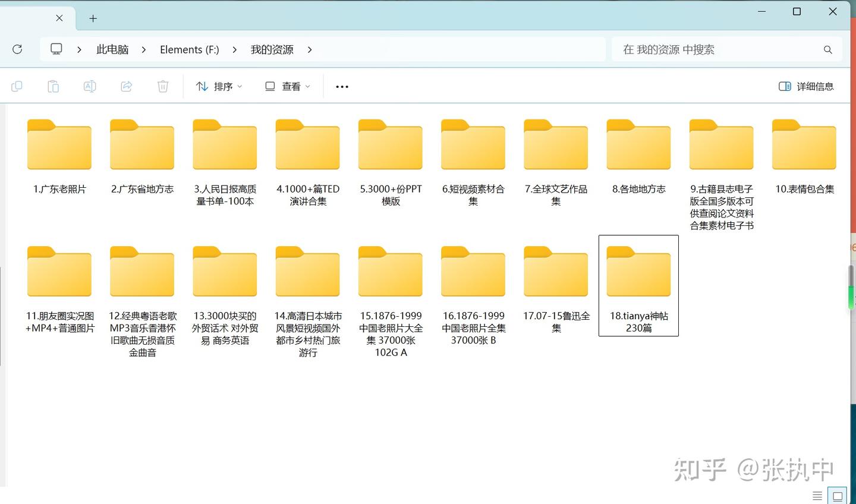This screenshot has width=856, height=504.
Task: Select the 10.表情包合集 folder icon
Action: (x=804, y=144)
